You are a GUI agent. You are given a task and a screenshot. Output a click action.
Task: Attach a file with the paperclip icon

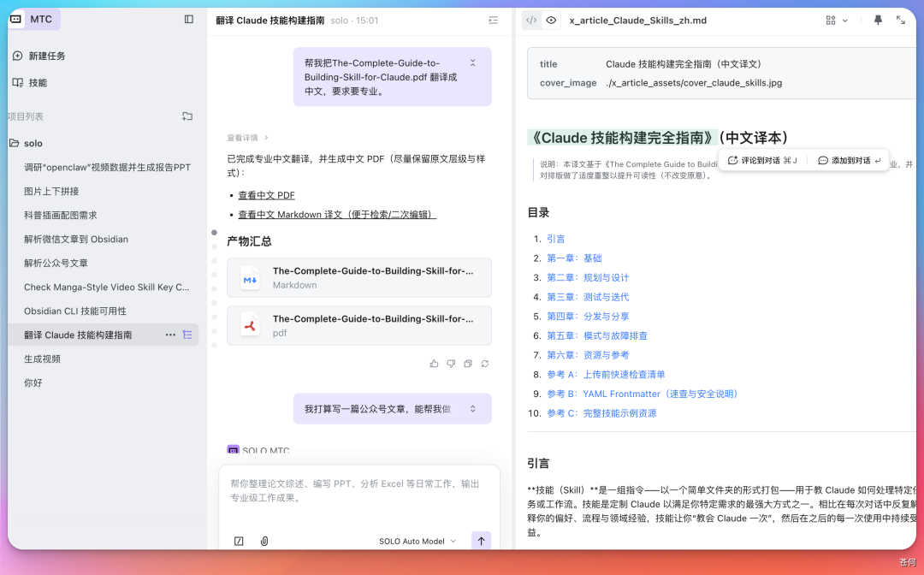coord(264,541)
